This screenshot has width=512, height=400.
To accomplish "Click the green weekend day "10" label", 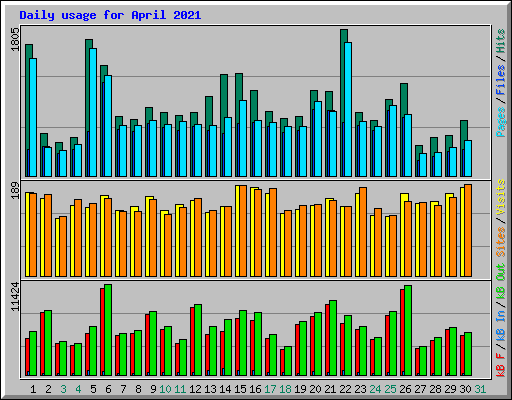I will (x=165, y=389).
